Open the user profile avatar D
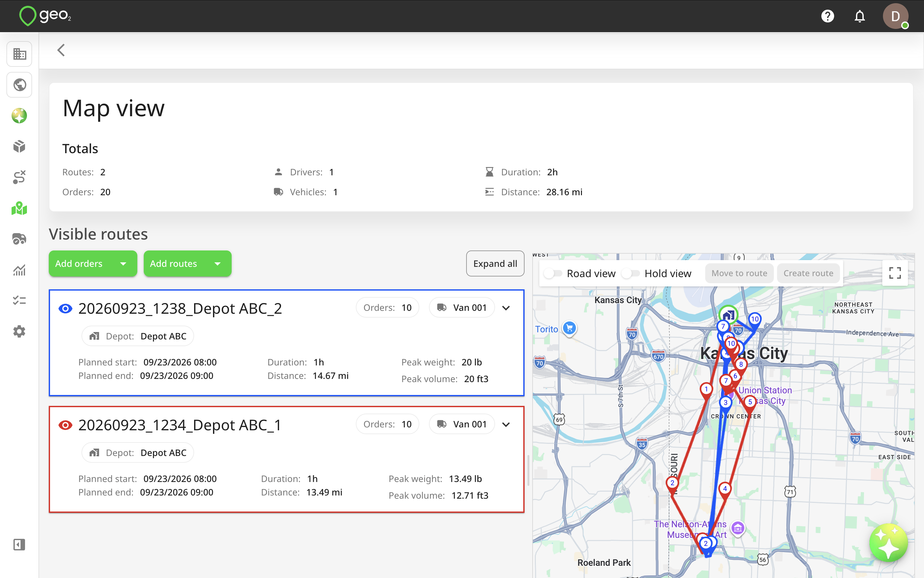 [895, 16]
